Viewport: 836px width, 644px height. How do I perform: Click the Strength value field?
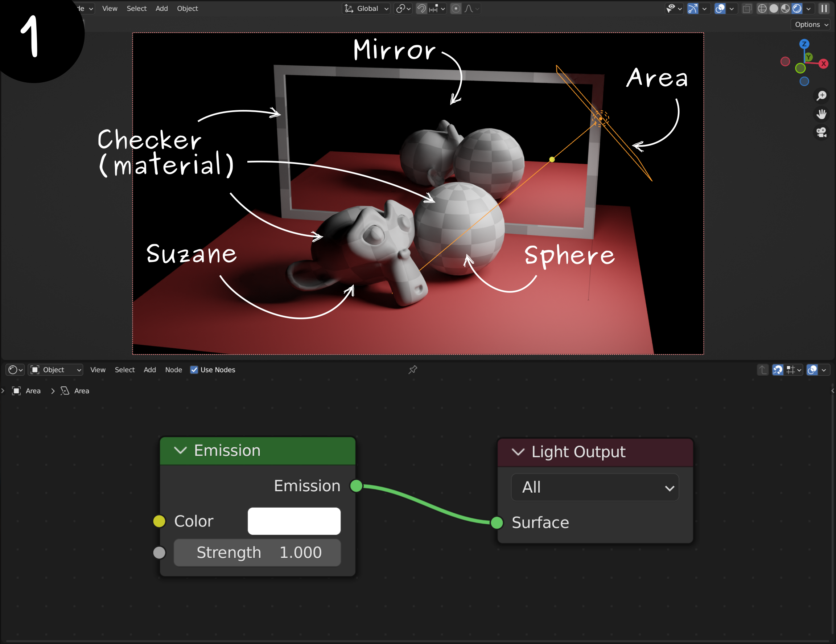(x=257, y=553)
